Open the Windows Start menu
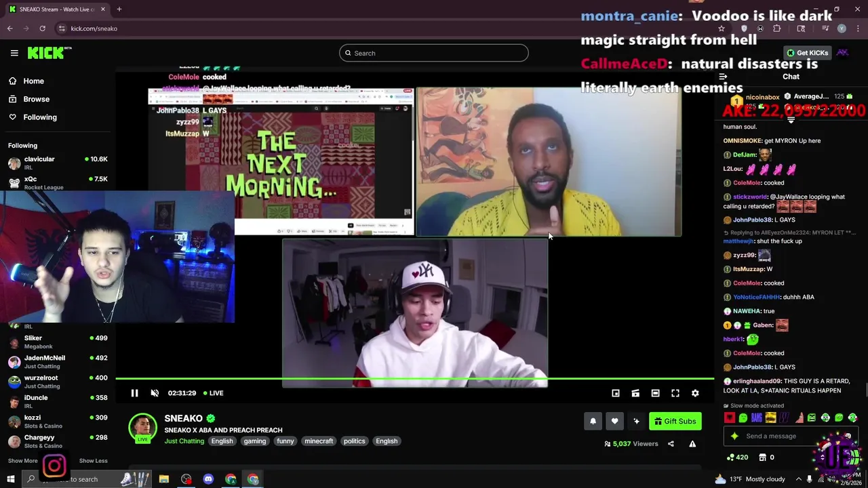The width and height of the screenshot is (868, 488). (11, 479)
